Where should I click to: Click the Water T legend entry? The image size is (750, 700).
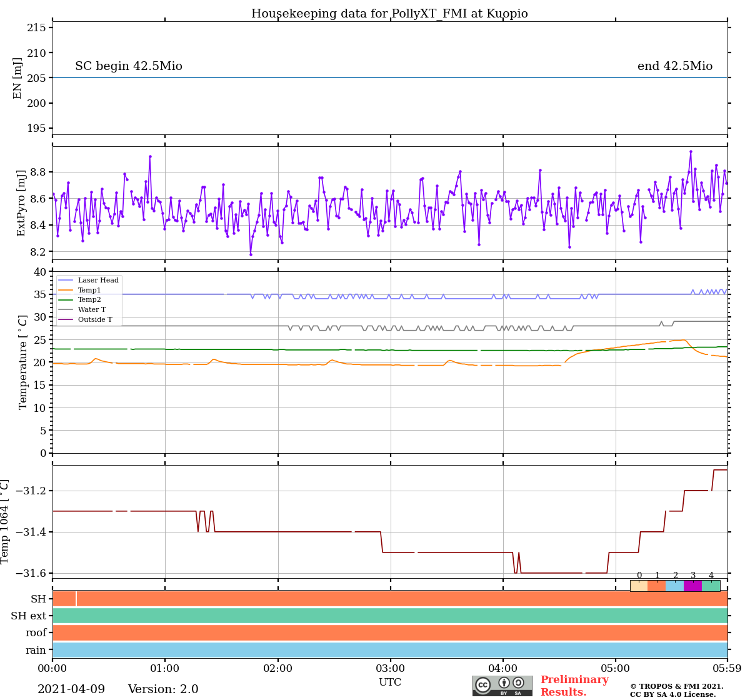(x=82, y=309)
